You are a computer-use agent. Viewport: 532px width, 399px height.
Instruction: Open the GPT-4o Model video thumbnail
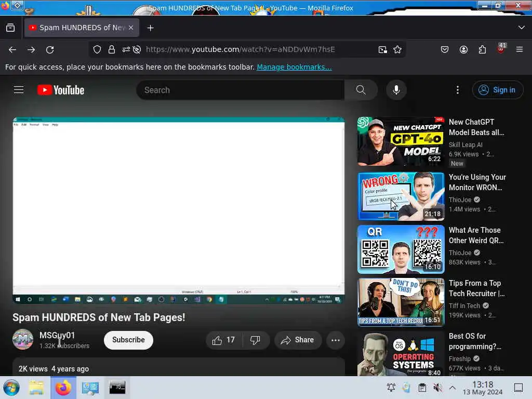(401, 141)
